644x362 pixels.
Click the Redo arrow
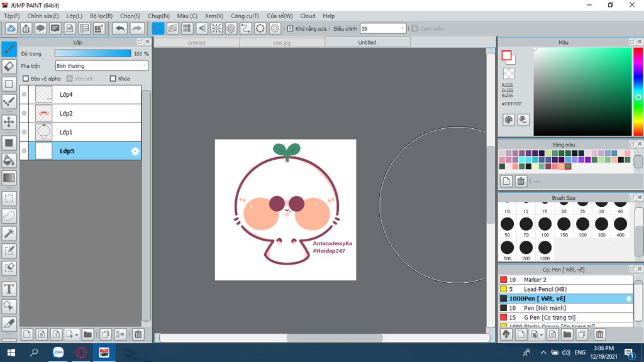tap(137, 28)
